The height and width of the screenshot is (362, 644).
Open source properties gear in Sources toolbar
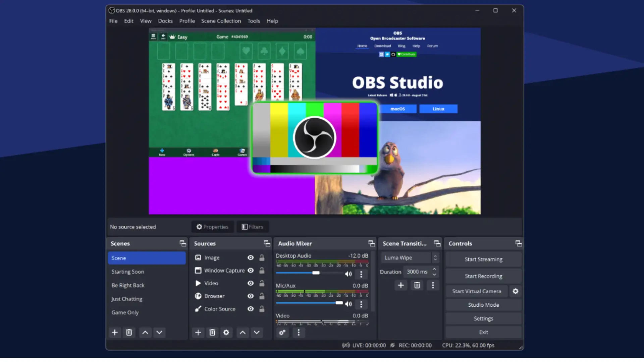click(226, 332)
